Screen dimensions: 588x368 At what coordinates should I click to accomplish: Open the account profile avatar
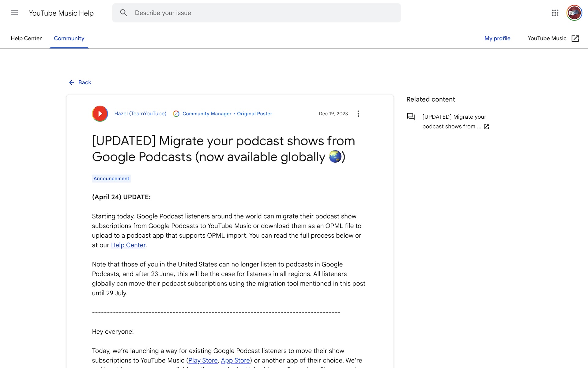(x=574, y=13)
